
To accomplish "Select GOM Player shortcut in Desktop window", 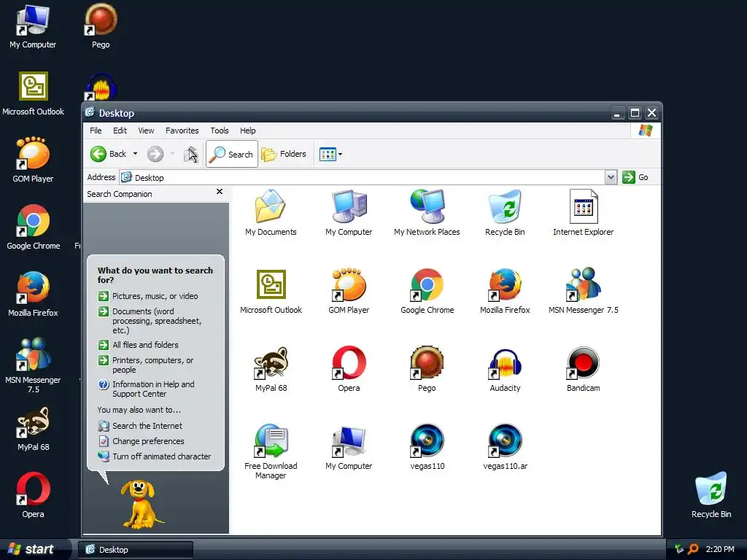I will pos(349,284).
